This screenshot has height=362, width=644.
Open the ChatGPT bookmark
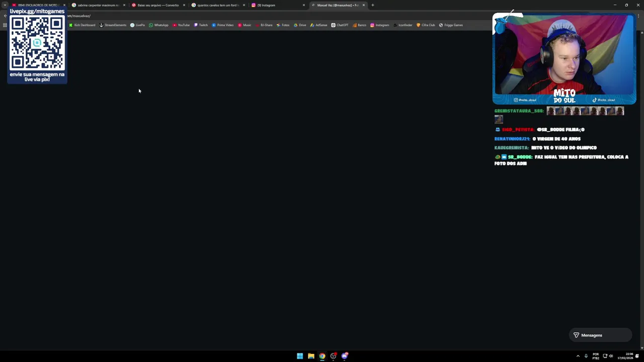(340, 25)
